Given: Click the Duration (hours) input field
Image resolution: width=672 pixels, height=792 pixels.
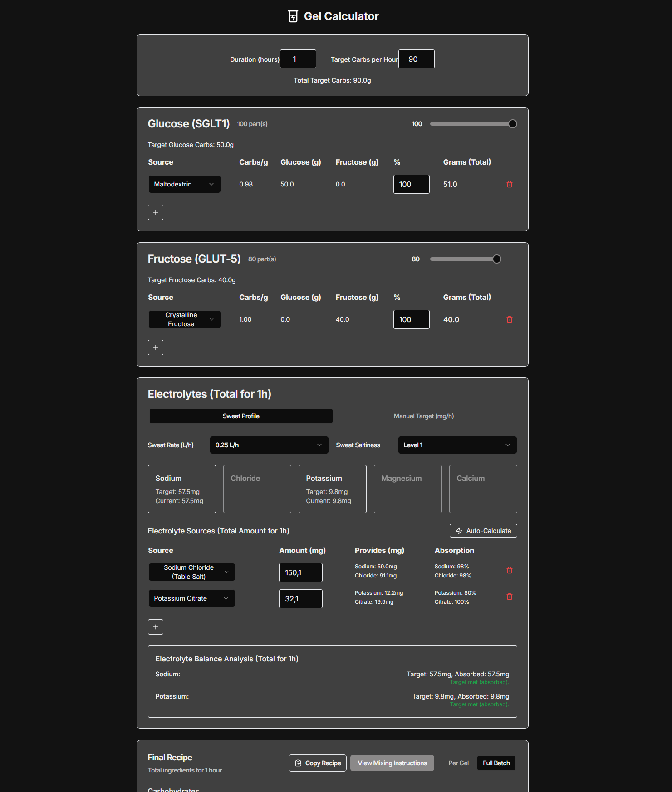Looking at the screenshot, I should tap(298, 59).
